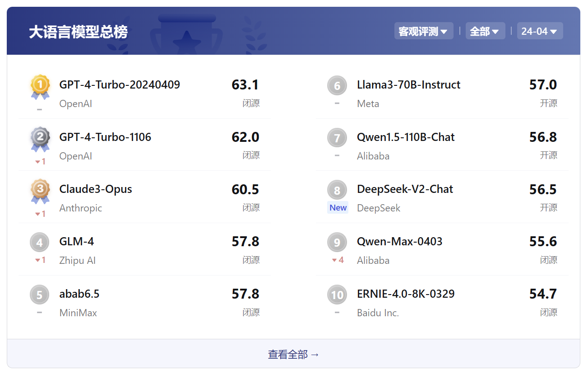588x370 pixels.
Task: Click the silver rank 2 medal icon
Action: pos(40,139)
